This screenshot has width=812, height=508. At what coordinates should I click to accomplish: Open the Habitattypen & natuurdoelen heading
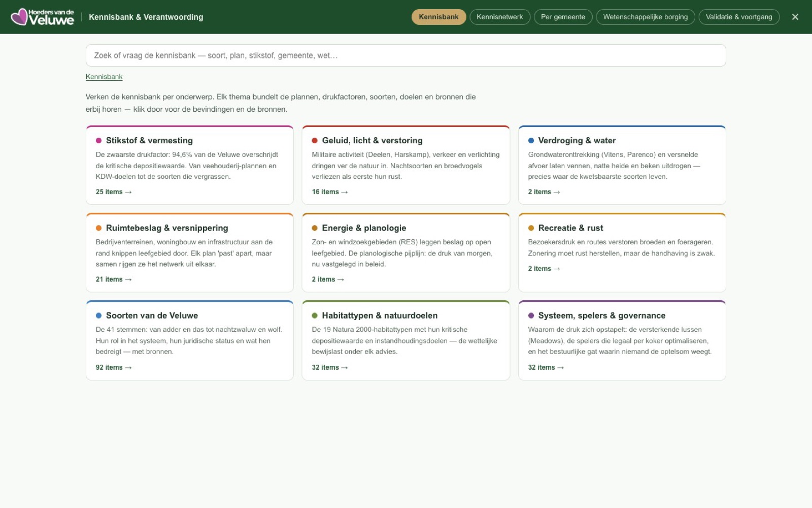click(380, 315)
